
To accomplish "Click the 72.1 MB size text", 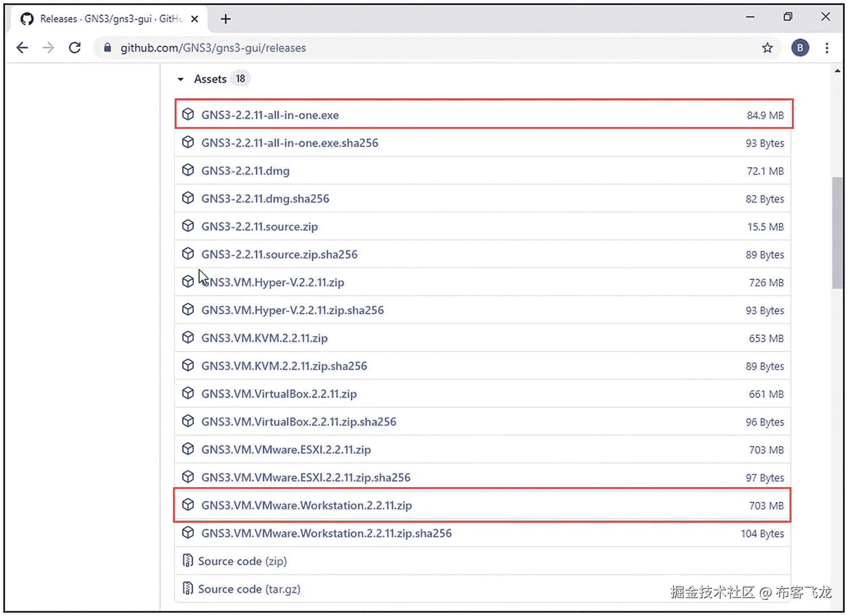I will (x=765, y=171).
